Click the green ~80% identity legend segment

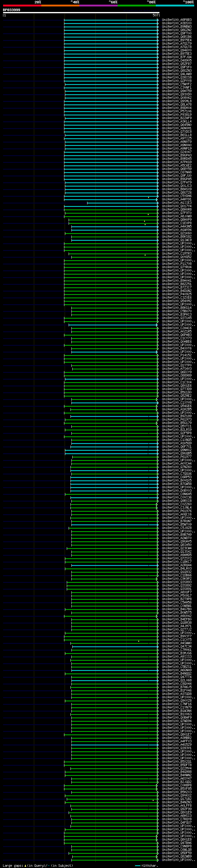click(137, 6)
